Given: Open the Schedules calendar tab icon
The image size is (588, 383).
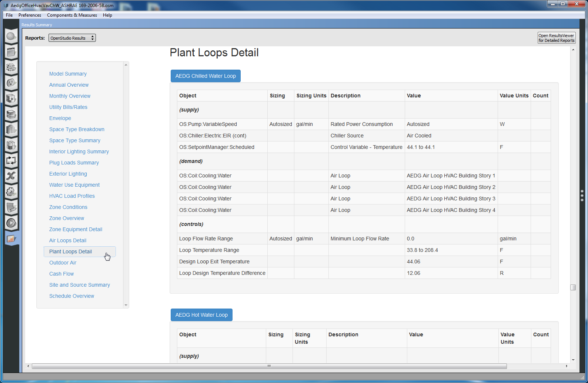Looking at the screenshot, I should pyautogui.click(x=11, y=52).
